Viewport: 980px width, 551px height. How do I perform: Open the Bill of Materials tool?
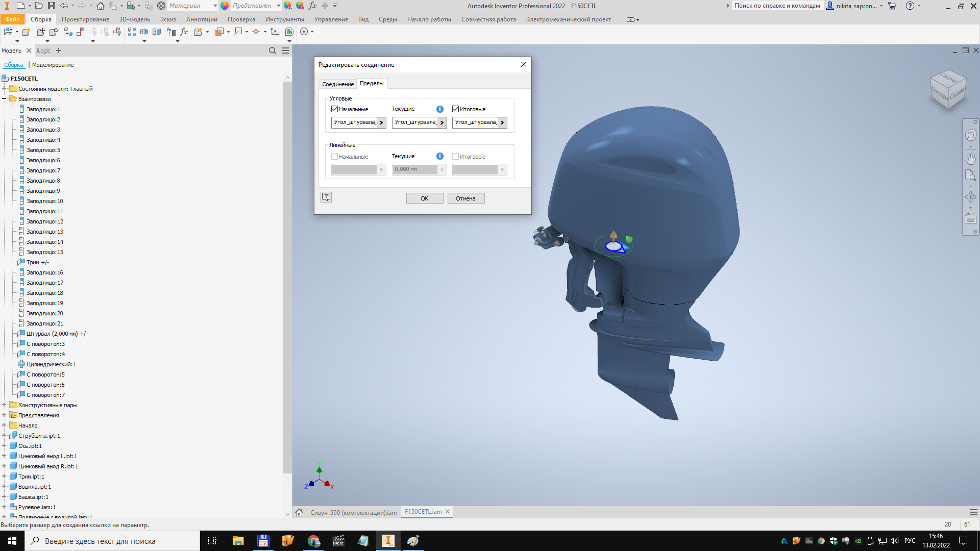tap(171, 32)
